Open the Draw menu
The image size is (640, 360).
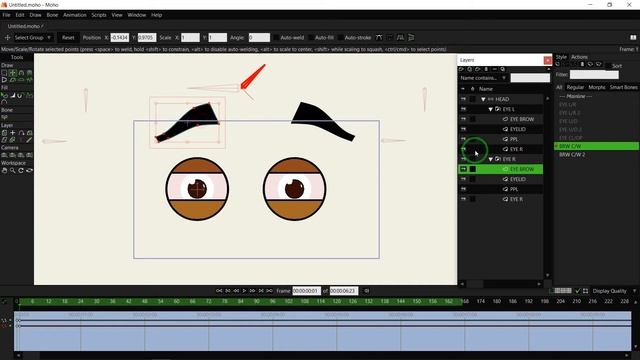(36, 15)
